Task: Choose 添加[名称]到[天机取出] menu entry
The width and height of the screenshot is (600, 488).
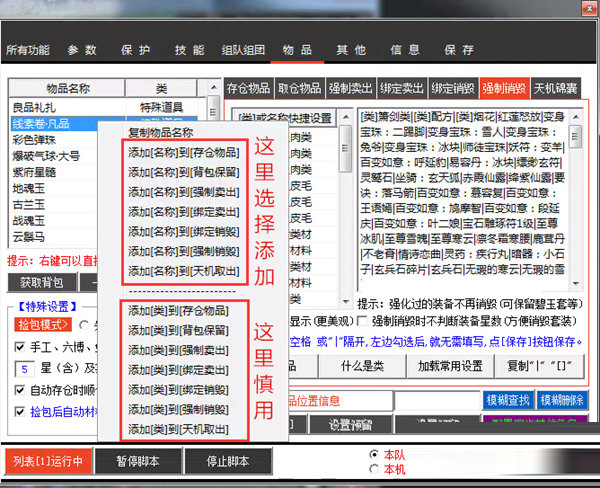Action: [184, 271]
